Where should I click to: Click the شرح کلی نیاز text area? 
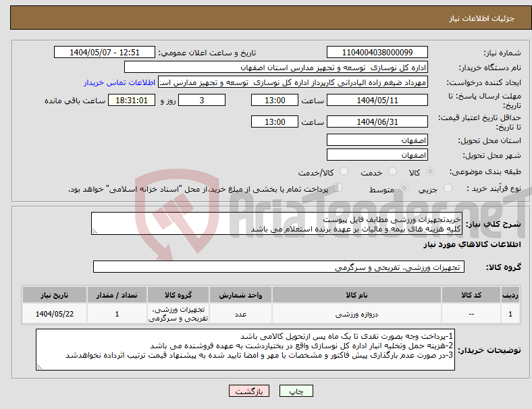277,224
